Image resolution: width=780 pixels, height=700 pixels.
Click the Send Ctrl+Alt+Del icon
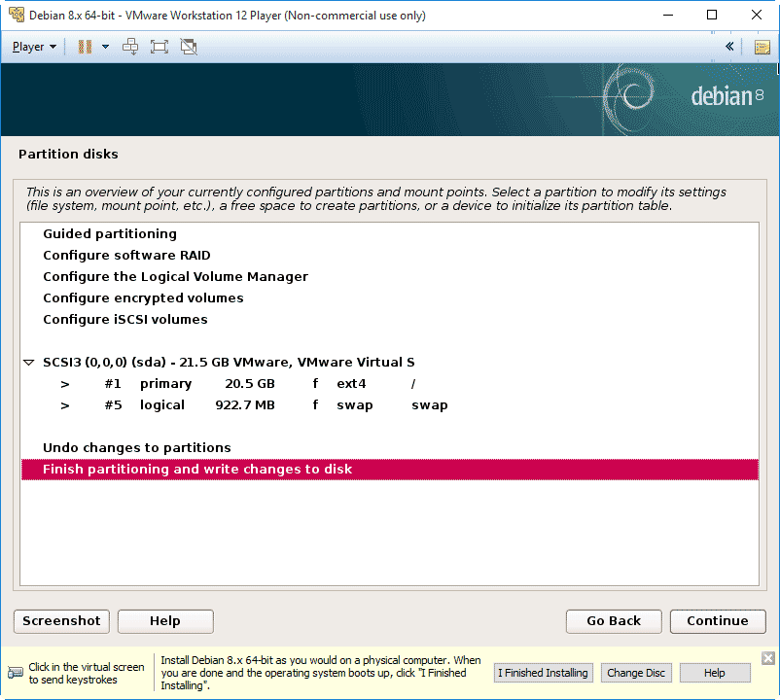click(x=130, y=47)
